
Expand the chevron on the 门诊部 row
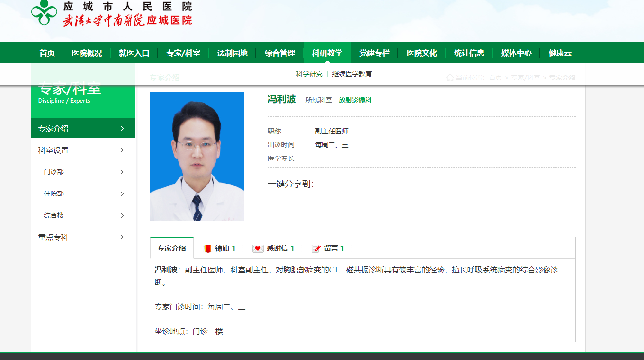coord(122,172)
